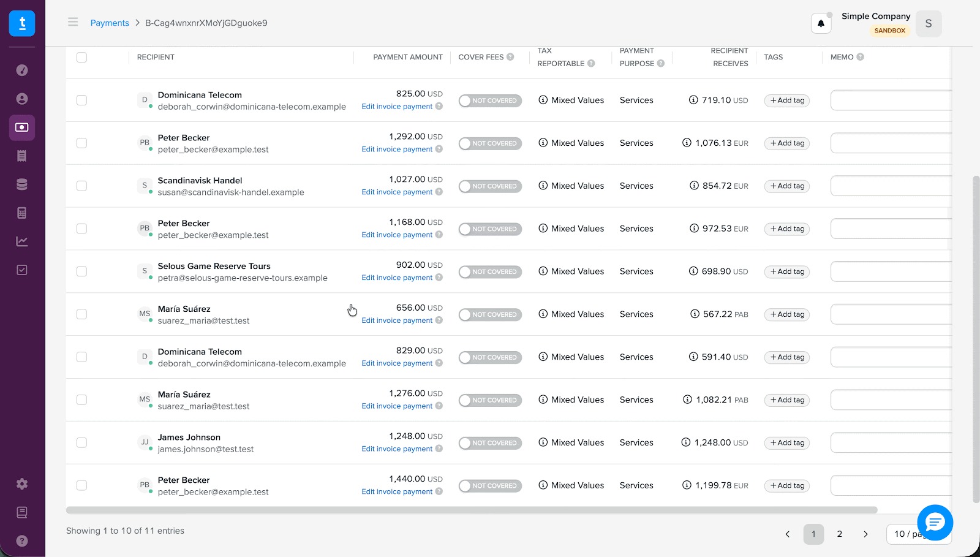Open the settings gear in sidebar
Viewport: 980px width, 557px height.
pos(22,484)
